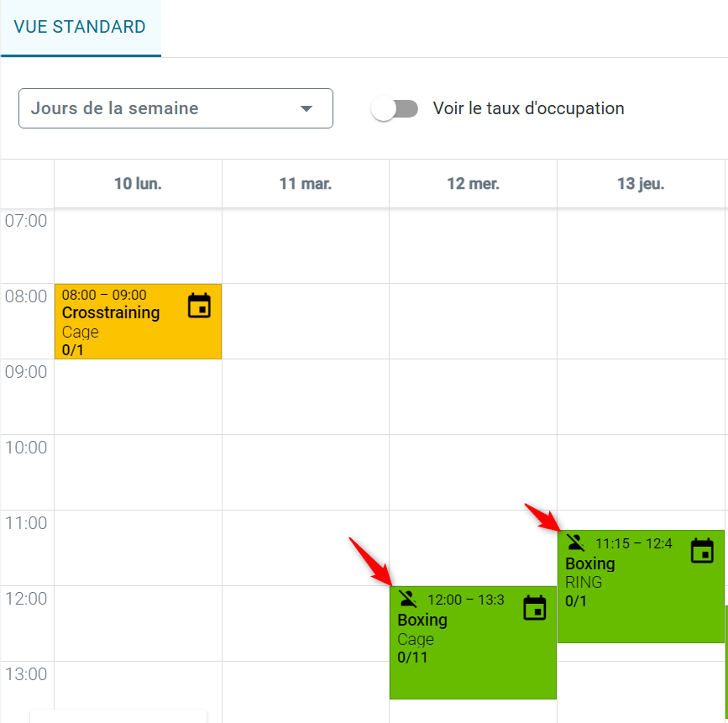728x723 pixels.
Task: Select the 12 mer. day header
Action: tap(473, 183)
